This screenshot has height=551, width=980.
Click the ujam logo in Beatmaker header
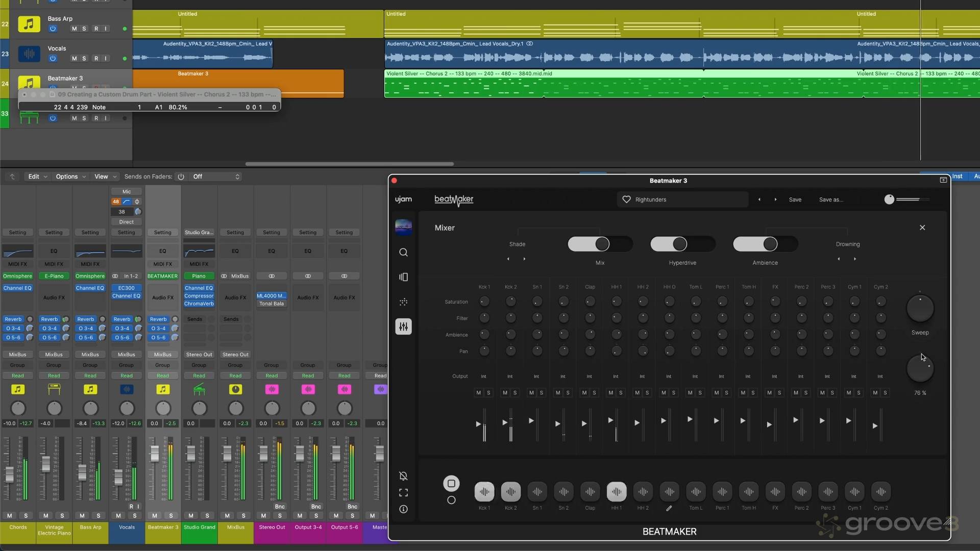pos(403,199)
